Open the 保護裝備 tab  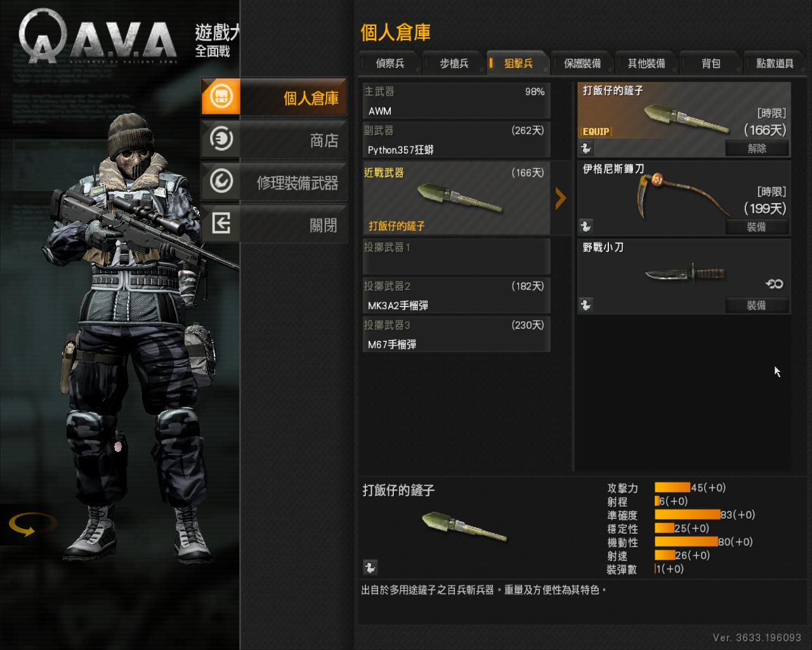pyautogui.click(x=582, y=63)
